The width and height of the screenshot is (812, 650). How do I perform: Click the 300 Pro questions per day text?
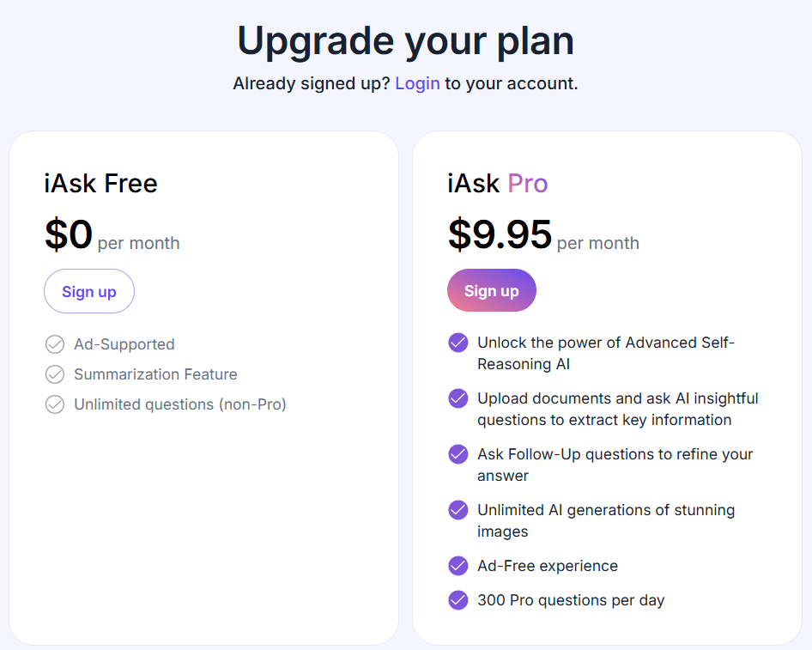click(x=571, y=600)
